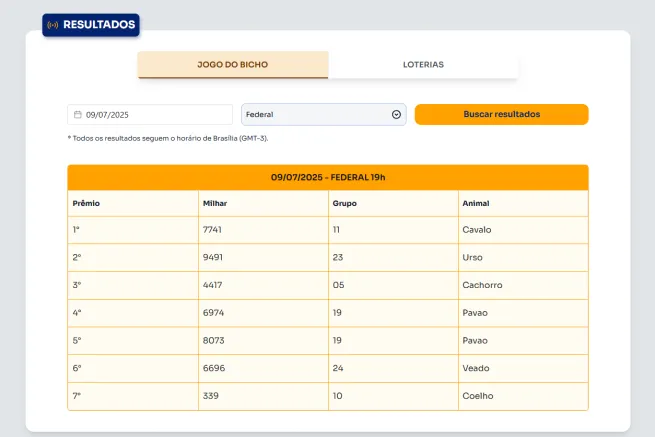Select the 4º prize cell
The width and height of the screenshot is (655, 437).
[133, 313]
